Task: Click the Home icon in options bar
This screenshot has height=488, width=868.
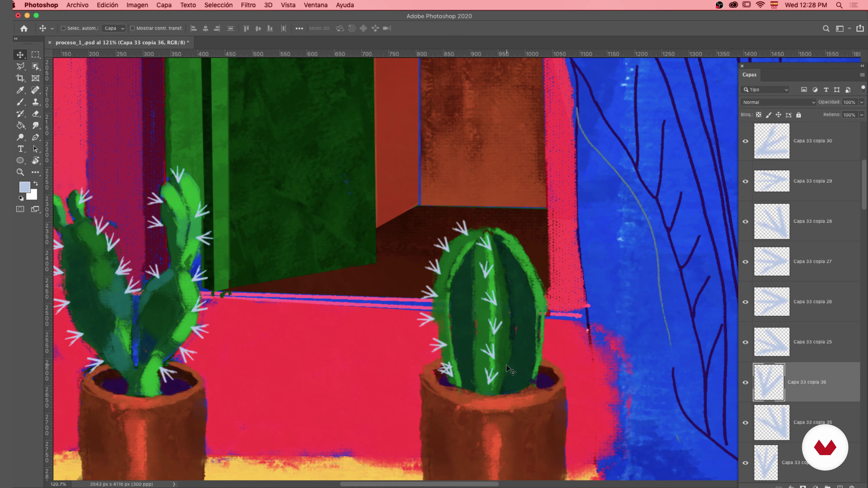Action: (x=24, y=29)
